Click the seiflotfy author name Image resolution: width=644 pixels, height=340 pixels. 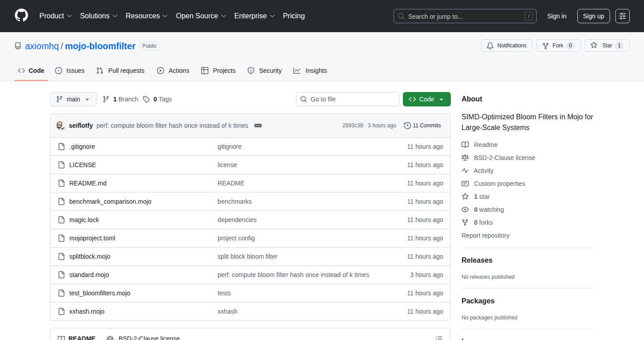(x=81, y=126)
